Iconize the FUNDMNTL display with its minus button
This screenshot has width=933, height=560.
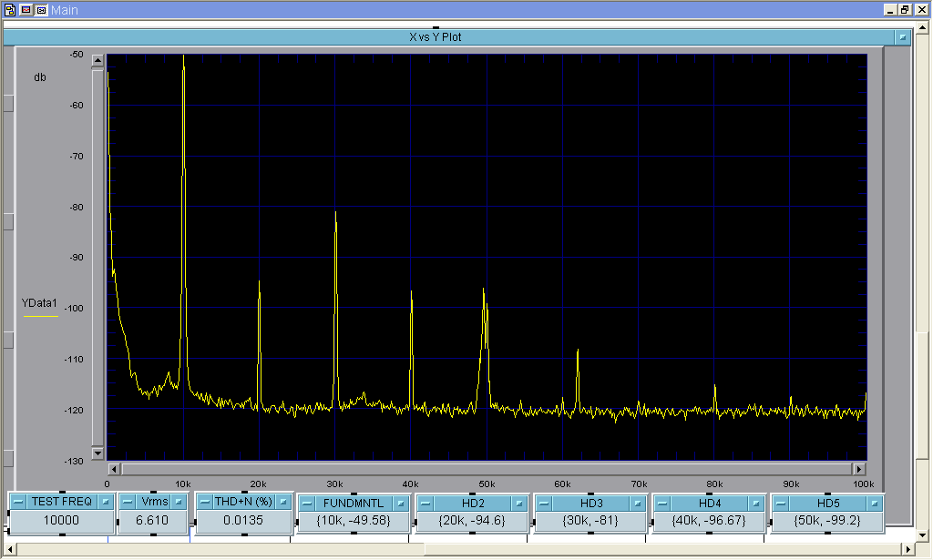click(307, 504)
